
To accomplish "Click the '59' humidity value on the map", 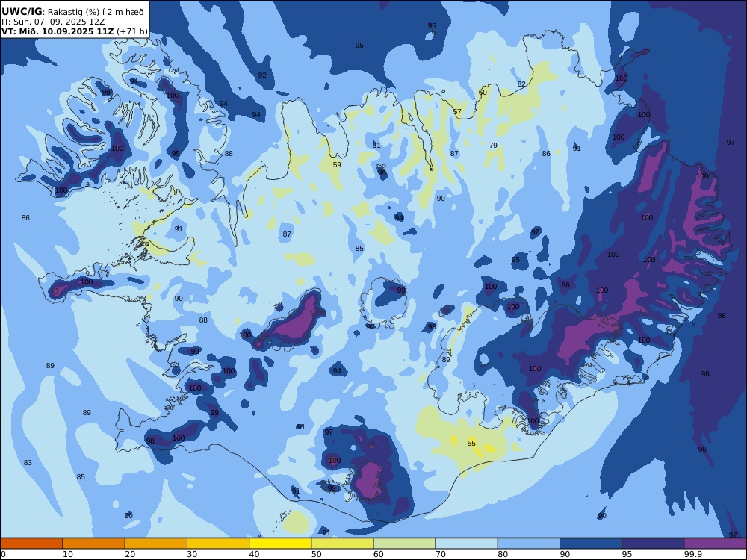I will [337, 165].
